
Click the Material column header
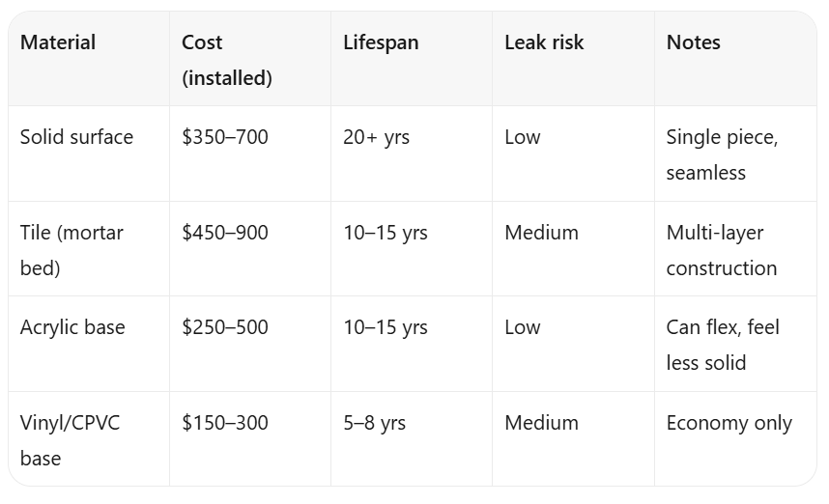point(89,58)
